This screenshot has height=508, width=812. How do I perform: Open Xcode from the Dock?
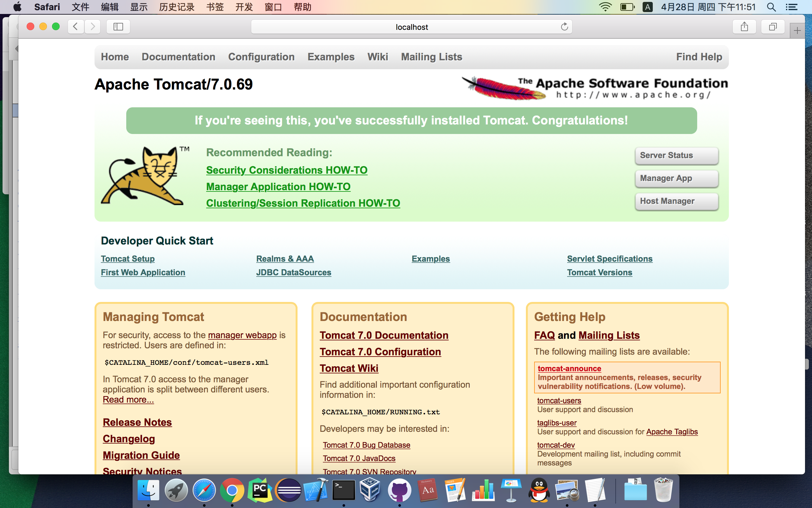click(x=316, y=490)
